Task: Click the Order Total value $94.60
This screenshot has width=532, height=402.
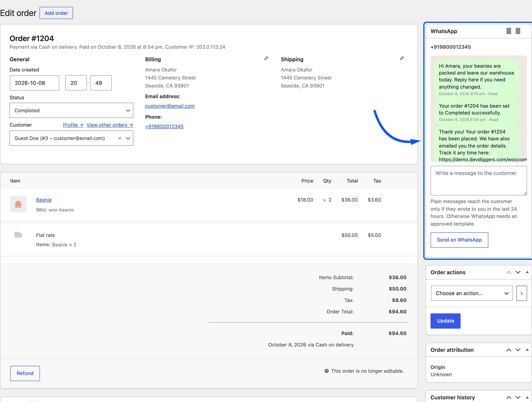Action: pos(397,311)
